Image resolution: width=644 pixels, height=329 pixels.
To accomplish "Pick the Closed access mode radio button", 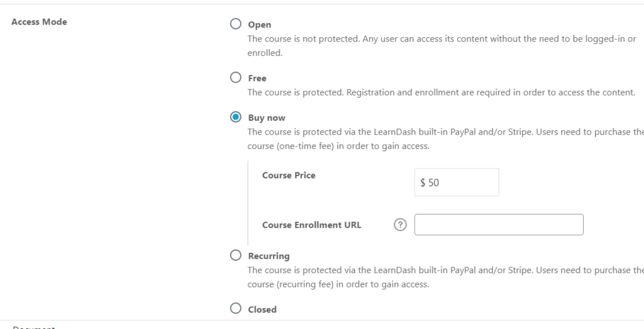I will [x=236, y=308].
